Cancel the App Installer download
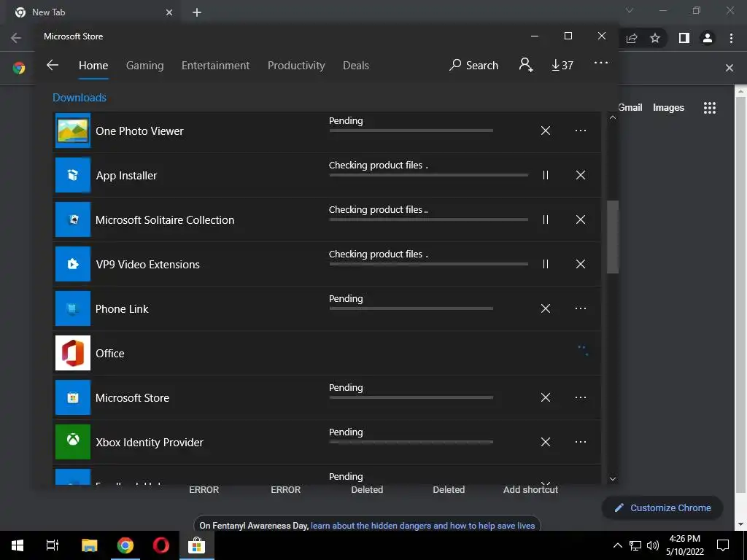 point(580,175)
